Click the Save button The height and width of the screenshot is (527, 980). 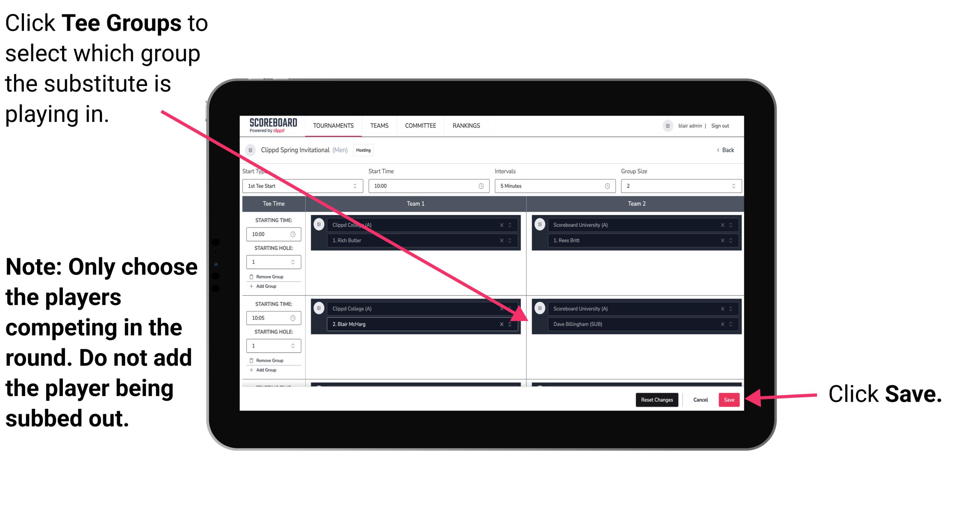[729, 400]
